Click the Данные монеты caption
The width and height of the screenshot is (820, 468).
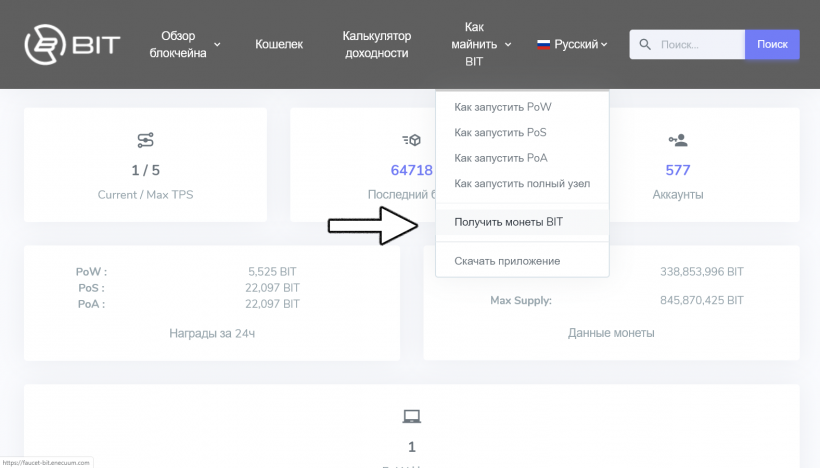[x=611, y=333]
